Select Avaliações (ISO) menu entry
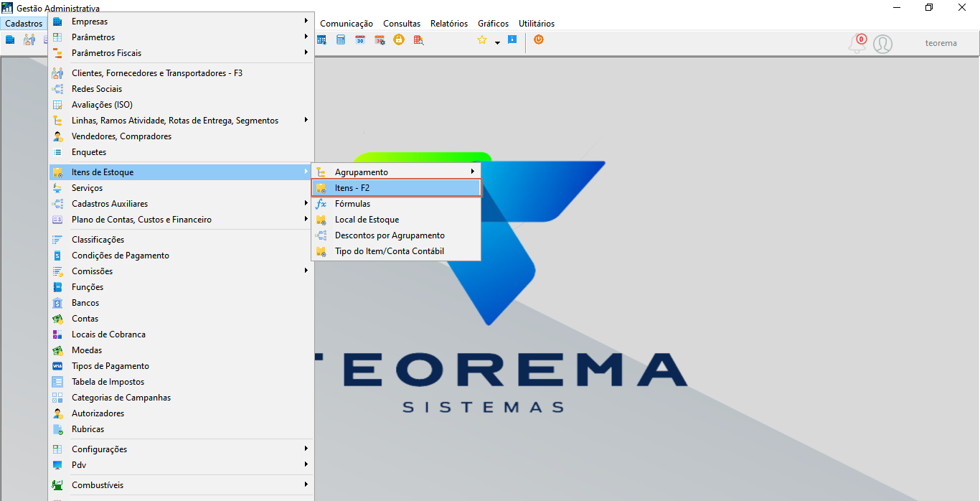 pyautogui.click(x=181, y=105)
